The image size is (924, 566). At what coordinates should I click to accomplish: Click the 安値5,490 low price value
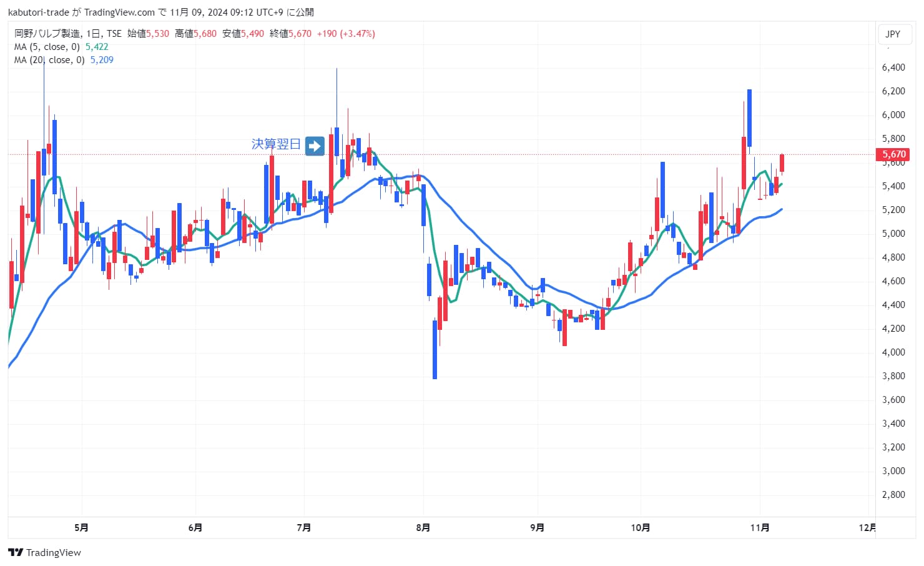click(x=243, y=34)
